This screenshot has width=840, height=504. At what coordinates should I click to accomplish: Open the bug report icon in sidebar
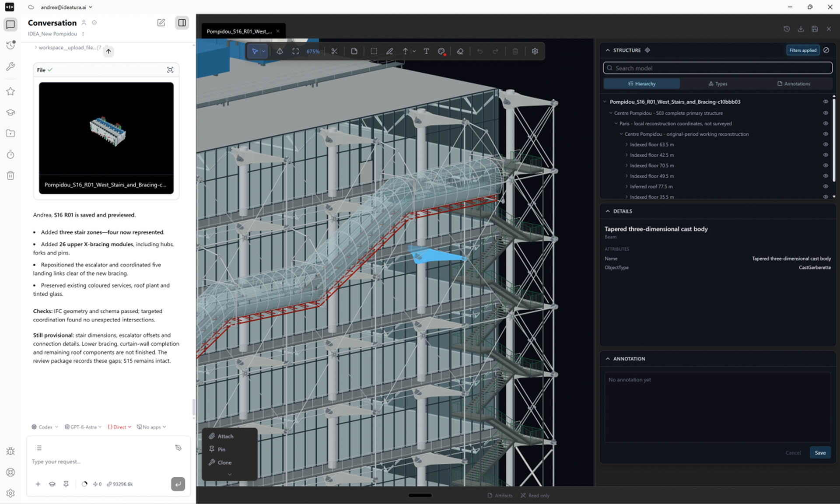(10, 451)
